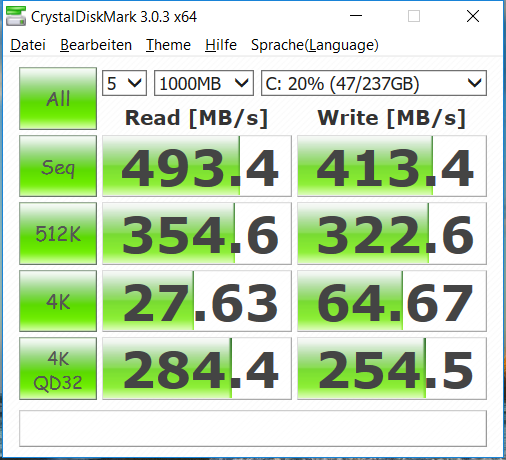Run the 512K test
Screen dimensions: 506x460
pos(58,233)
